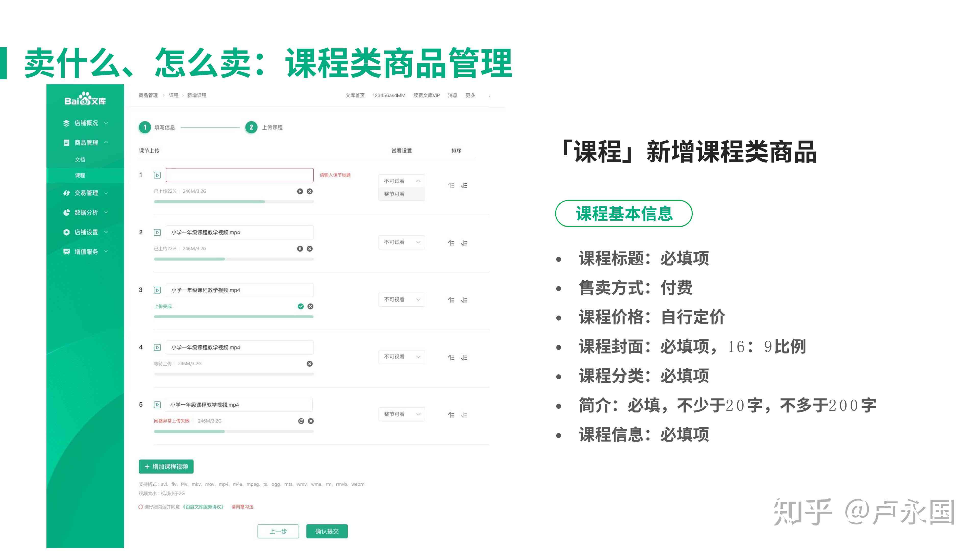The image size is (980, 551).
Task: Expand the 交易管理 sidebar menu
Action: [x=106, y=193]
